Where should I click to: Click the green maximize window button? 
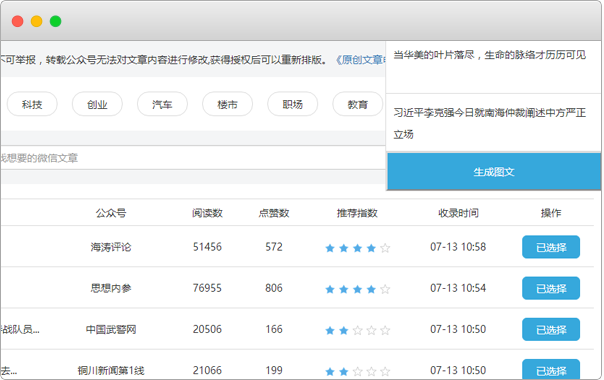coord(55,21)
